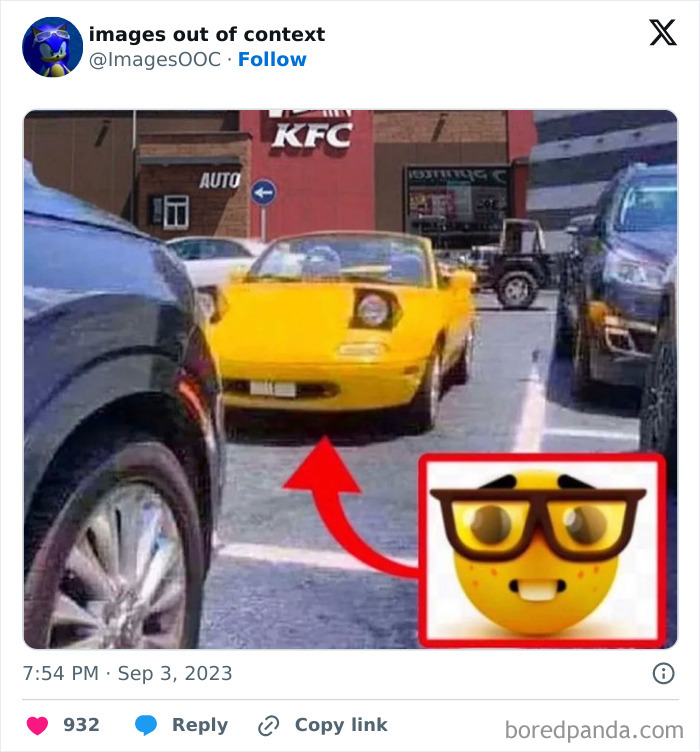Click the blue reply speech bubble icon
The height and width of the screenshot is (752, 700).
(x=146, y=726)
